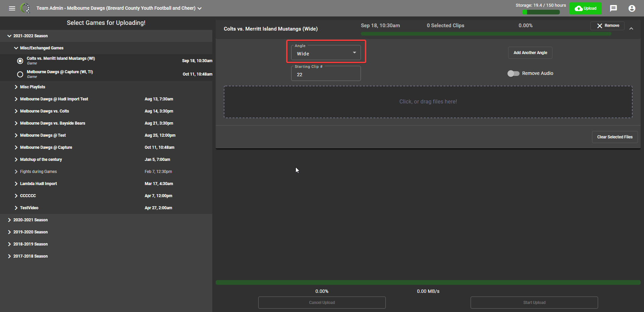
Task: Select Colts vs. Merritt Island Mustangs radio
Action: pos(20,61)
